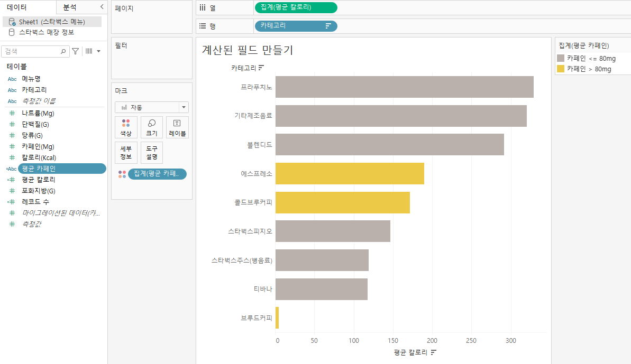Click the calculated number icon beside 평균 칼로리

(11, 180)
